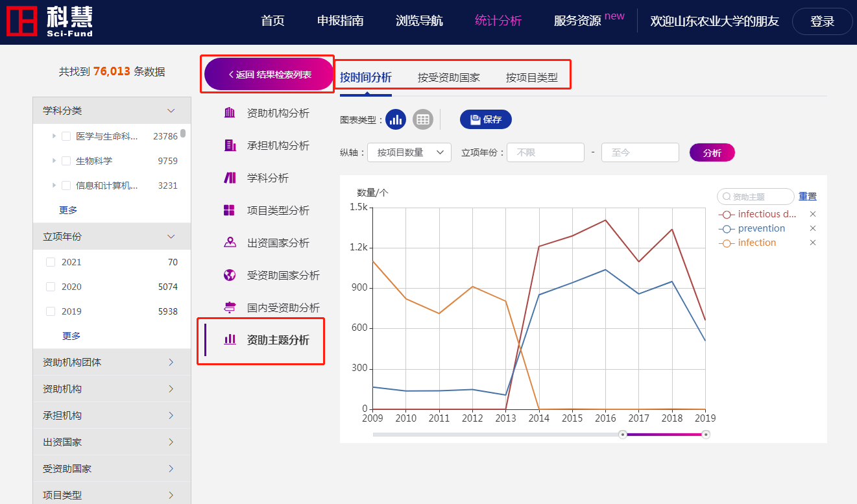The height and width of the screenshot is (504, 857).
Task: Open 申报指南 in top navigation
Action: [341, 21]
